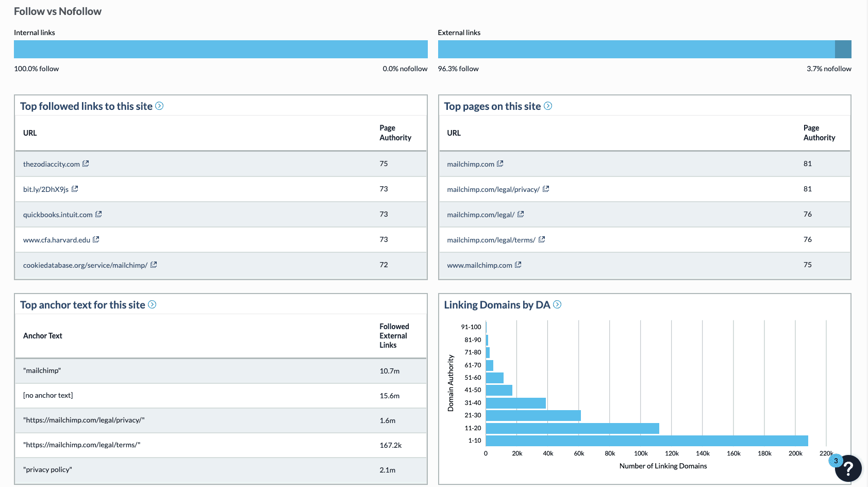The image size is (868, 487).
Task: Open the cookiedatabase.org/service/mailchimp/ link
Action: 85,265
